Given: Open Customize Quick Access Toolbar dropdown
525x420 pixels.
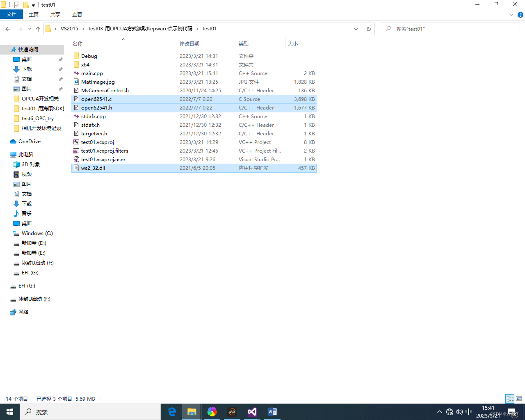Looking at the screenshot, I should click(33, 5).
